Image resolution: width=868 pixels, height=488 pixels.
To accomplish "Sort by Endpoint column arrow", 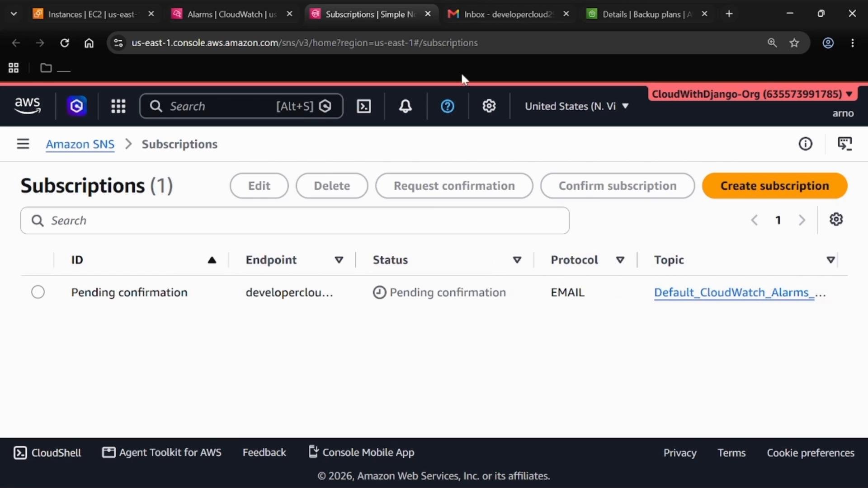I will coord(339,260).
